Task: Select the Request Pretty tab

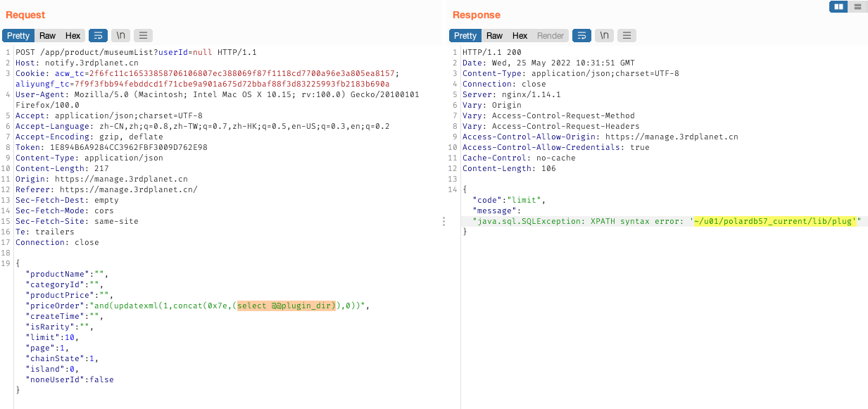Action: click(18, 36)
